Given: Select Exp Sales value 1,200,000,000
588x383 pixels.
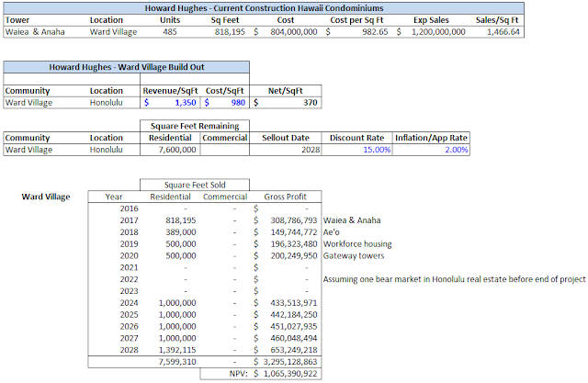Looking at the screenshot, I should click(438, 32).
